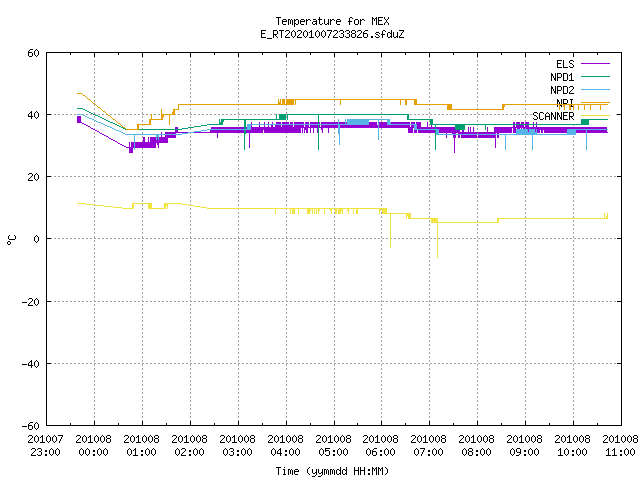Click the x-axis tick 201008 06:00
This screenshot has width=640, height=480.
click(381, 446)
